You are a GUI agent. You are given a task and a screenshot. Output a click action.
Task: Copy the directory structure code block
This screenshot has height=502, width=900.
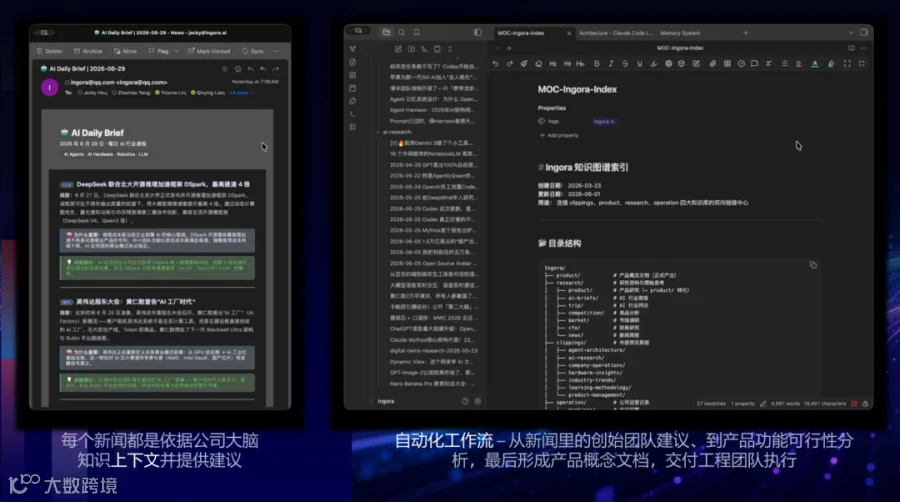pyautogui.click(x=813, y=265)
